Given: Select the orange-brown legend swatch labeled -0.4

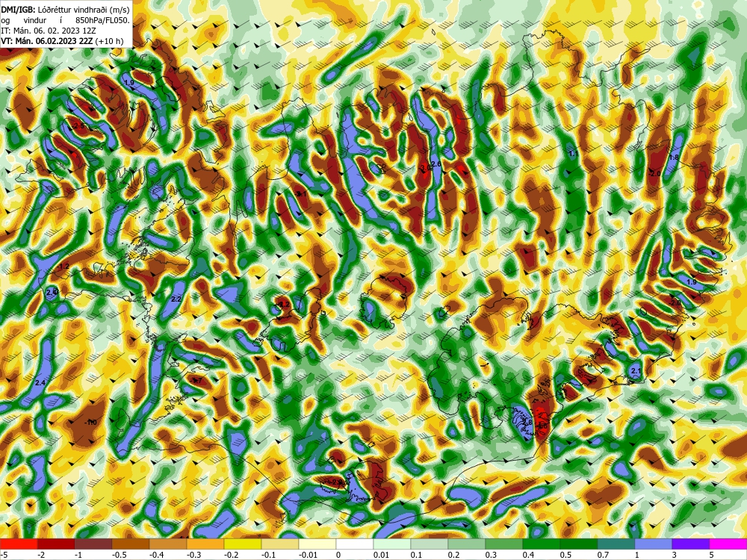Looking at the screenshot, I should click(167, 544).
